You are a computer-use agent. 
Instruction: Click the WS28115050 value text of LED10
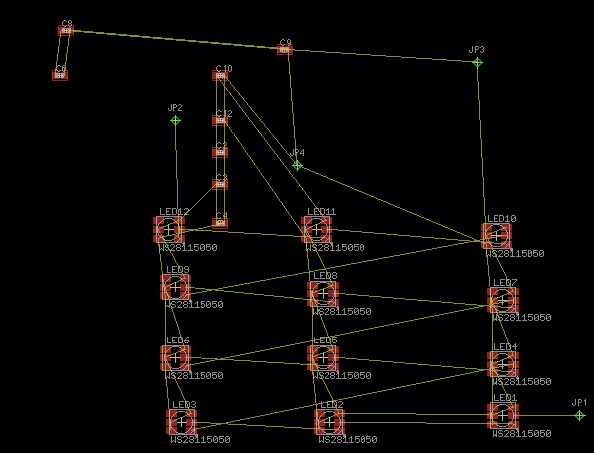[x=515, y=254]
